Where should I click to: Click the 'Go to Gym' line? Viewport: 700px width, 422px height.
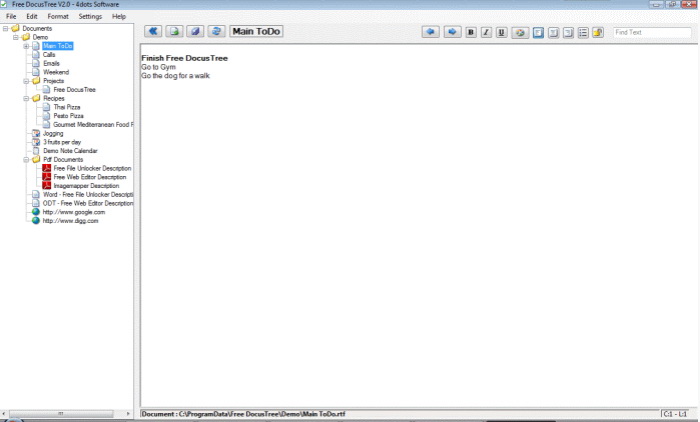158,67
